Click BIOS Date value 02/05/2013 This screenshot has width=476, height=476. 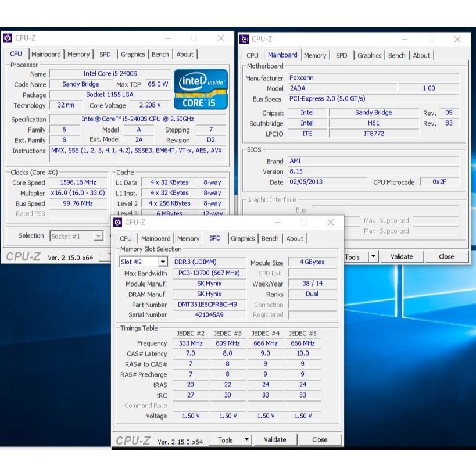(327, 182)
